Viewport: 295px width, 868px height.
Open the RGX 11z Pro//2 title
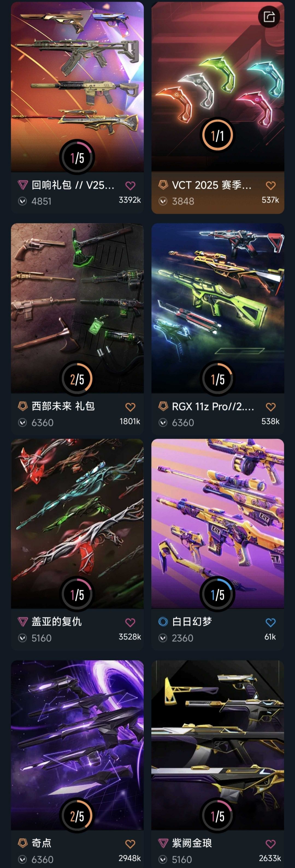[213, 406]
